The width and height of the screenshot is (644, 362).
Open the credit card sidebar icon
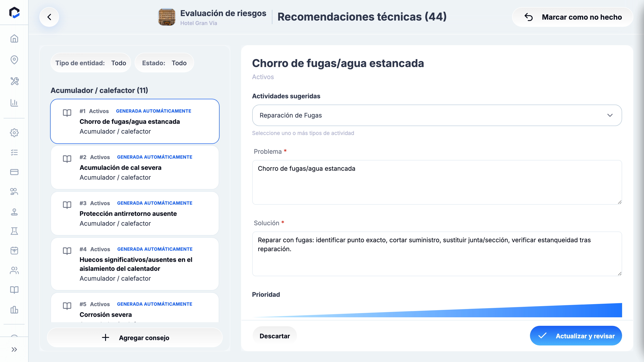point(14,172)
